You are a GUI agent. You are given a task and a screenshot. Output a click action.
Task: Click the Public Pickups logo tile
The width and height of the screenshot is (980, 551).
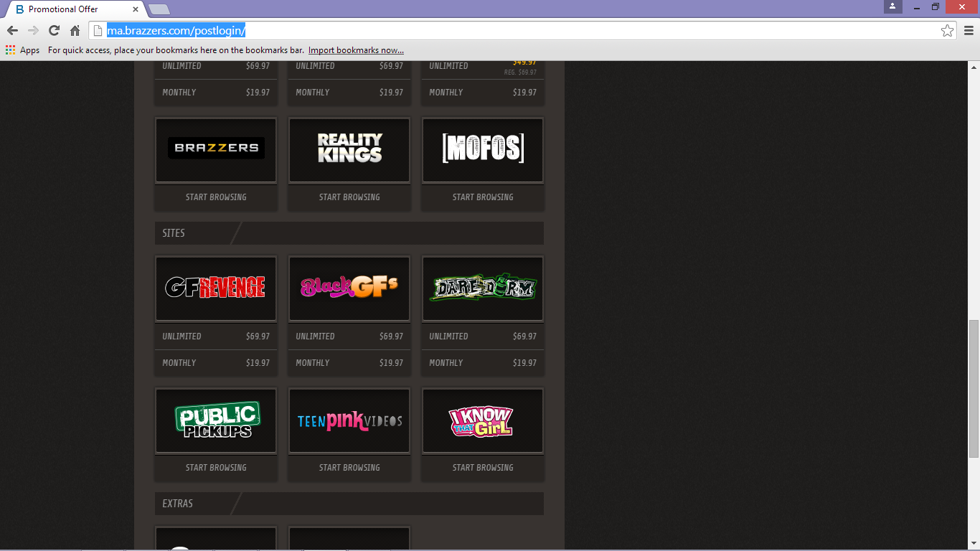(x=216, y=420)
